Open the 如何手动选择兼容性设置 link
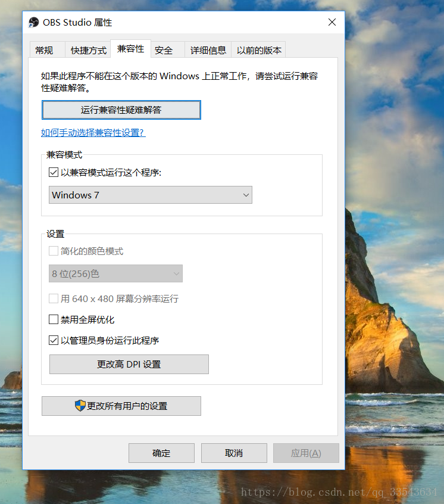Screen dimensions: 444x504 click(93, 132)
